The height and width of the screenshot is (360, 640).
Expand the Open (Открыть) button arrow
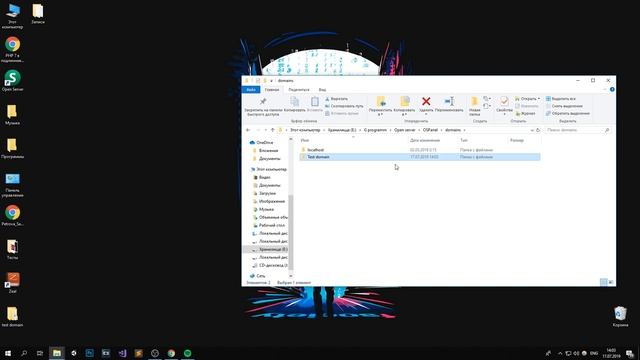539,99
